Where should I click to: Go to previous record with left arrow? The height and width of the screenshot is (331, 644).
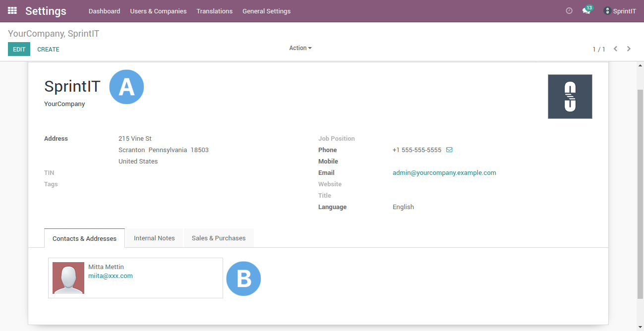click(x=615, y=49)
